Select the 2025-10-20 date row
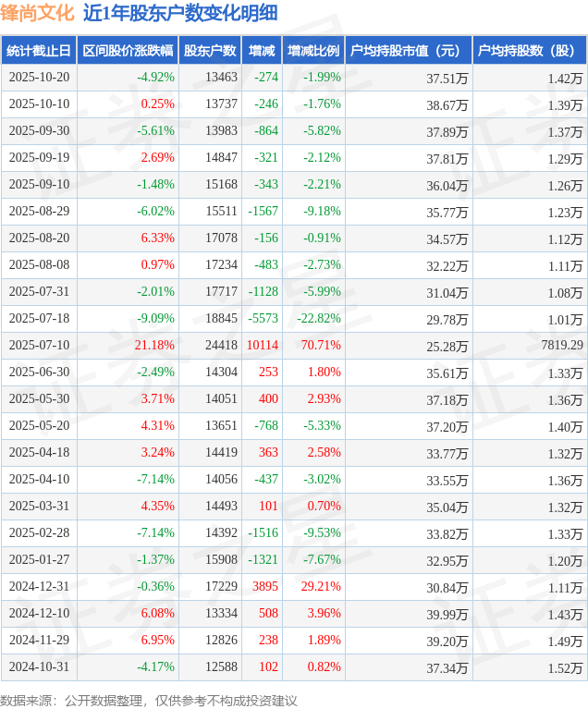This screenshot has height=709, width=588. [39, 78]
